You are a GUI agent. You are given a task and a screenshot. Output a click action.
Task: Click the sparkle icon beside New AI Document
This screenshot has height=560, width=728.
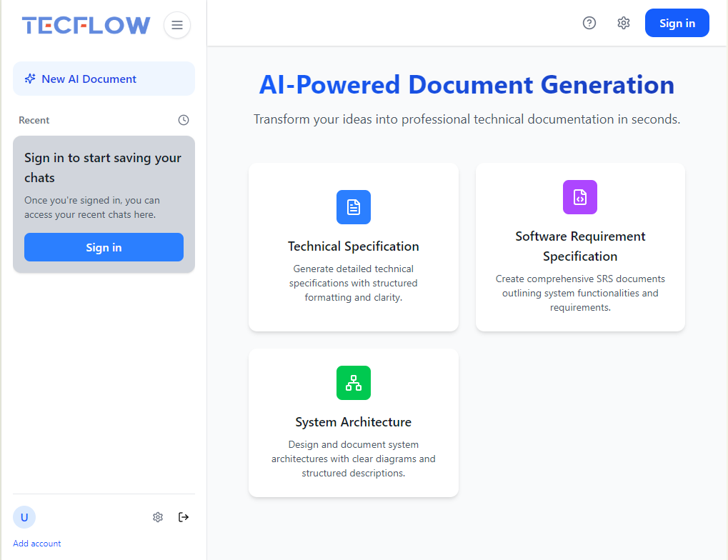pos(30,79)
